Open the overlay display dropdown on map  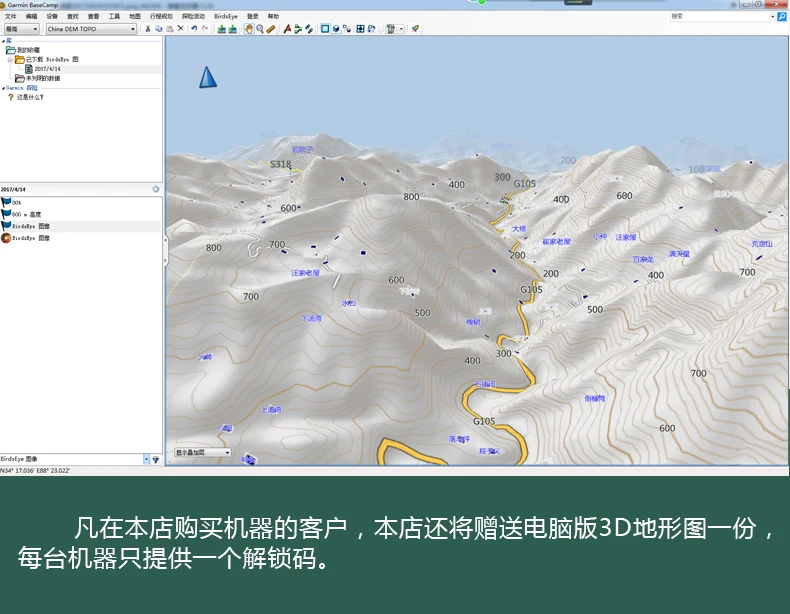[203, 452]
